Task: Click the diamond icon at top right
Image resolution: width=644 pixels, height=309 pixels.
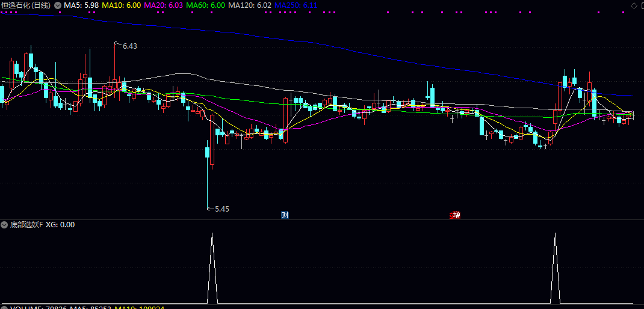Action: coord(633,5)
